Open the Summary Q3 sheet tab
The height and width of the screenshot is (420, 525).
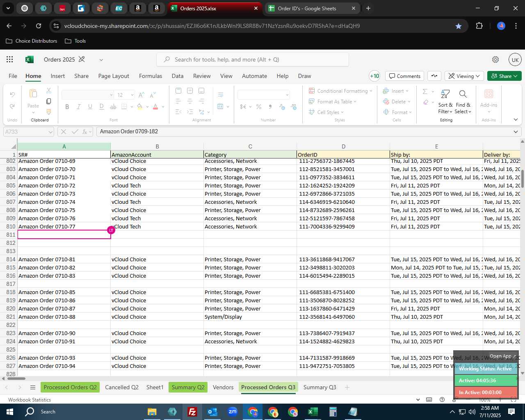320,387
